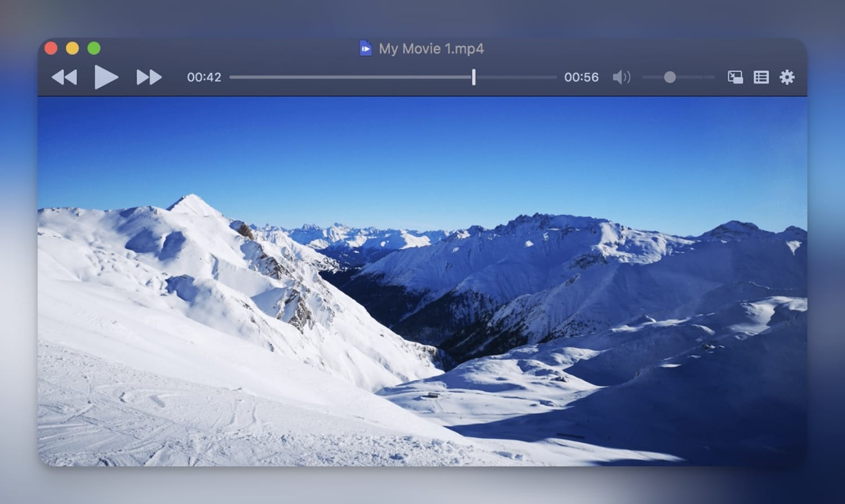
Task: Click the fast-forward button
Action: tap(149, 77)
